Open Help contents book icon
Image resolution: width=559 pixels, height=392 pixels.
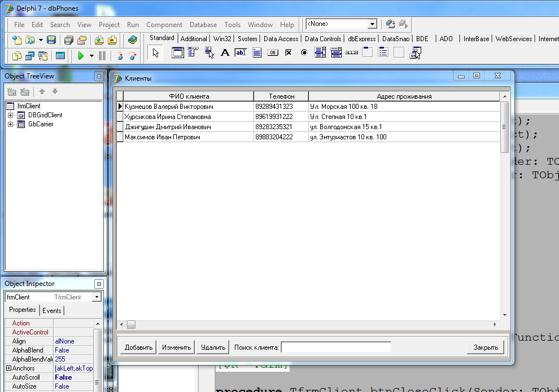click(x=132, y=40)
